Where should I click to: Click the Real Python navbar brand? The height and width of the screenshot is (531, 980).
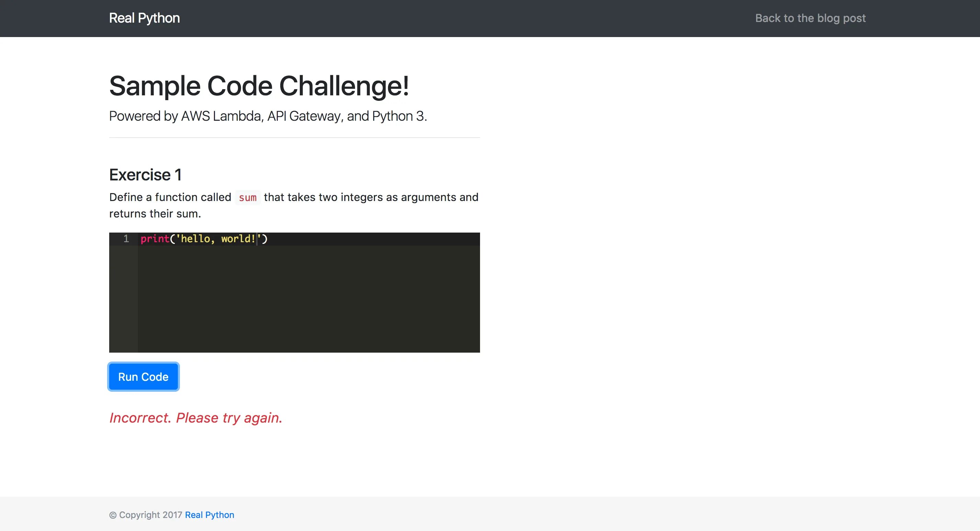pyautogui.click(x=144, y=18)
